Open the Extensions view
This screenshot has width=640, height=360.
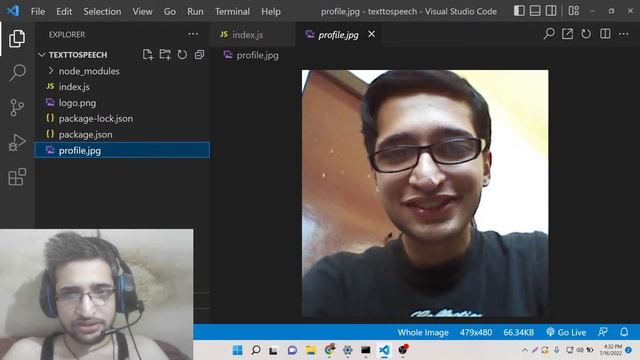(17, 177)
